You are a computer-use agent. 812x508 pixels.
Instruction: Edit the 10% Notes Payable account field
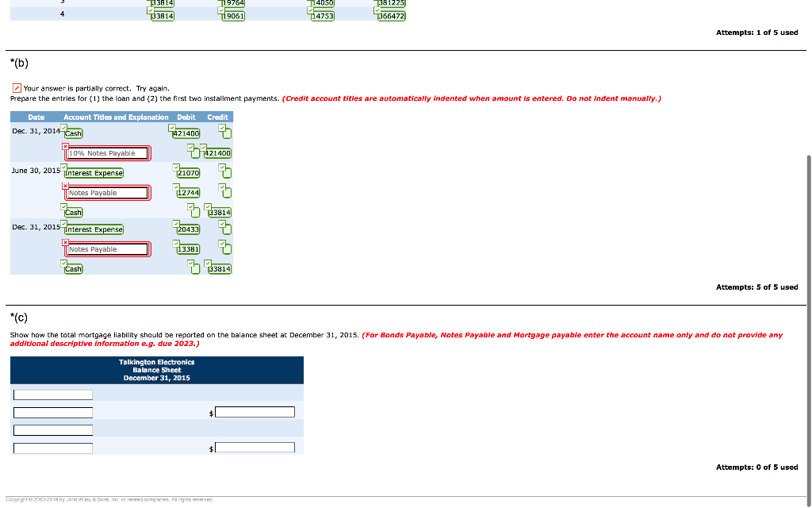tap(108, 153)
